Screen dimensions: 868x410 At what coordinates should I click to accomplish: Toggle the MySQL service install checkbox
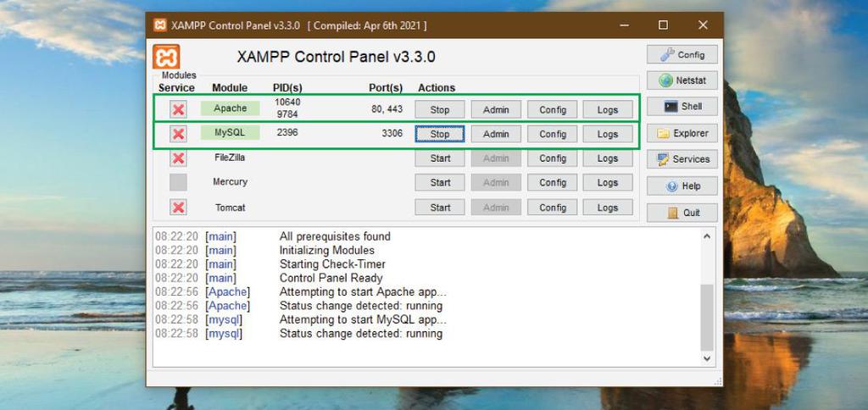[178, 134]
